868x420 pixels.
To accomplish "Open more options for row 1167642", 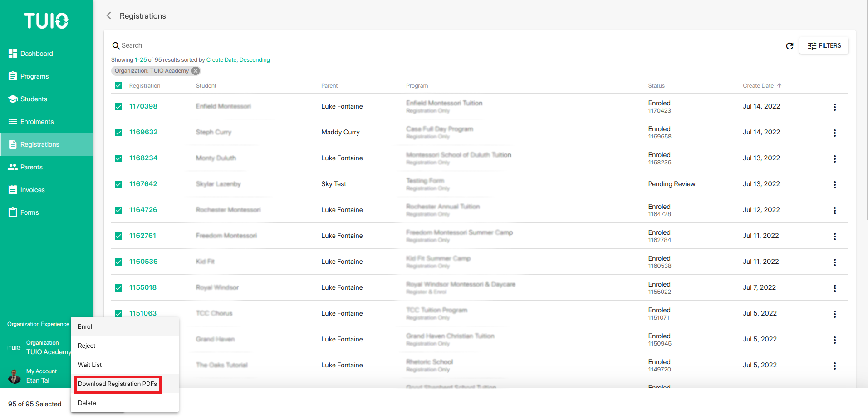I will click(x=834, y=184).
